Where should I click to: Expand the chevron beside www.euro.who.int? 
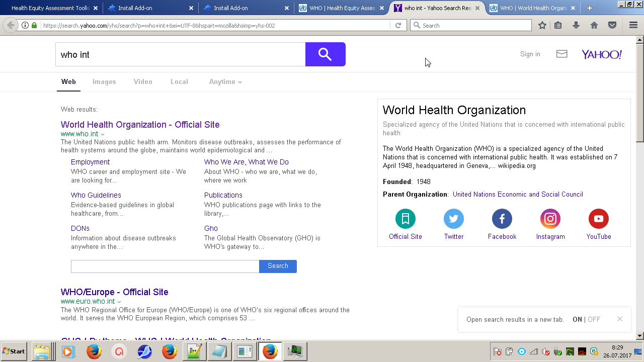pos(119,302)
